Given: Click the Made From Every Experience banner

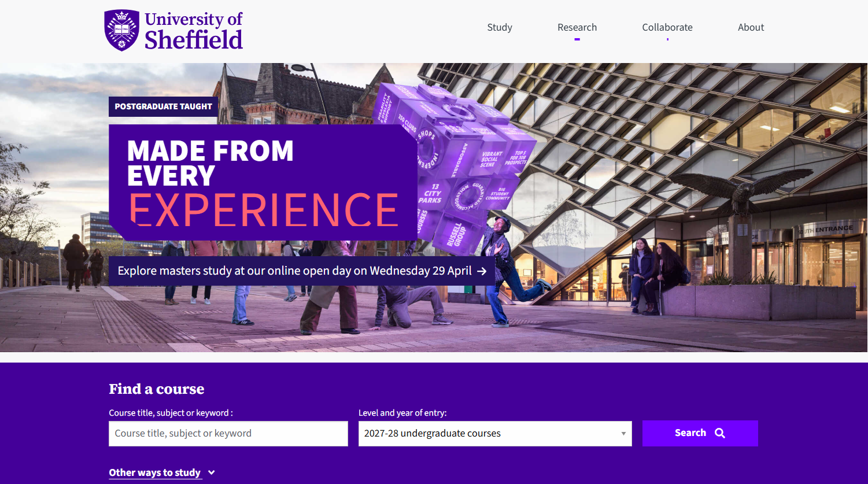Looking at the screenshot, I should click(x=263, y=183).
